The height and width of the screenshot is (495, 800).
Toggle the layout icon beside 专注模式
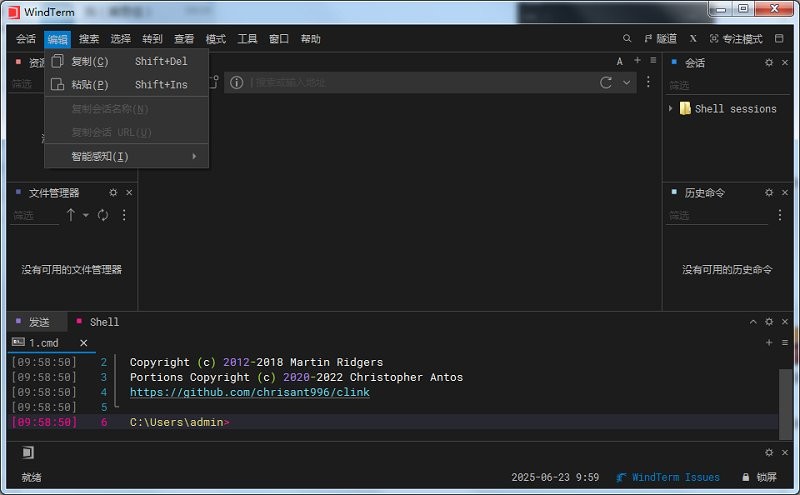779,38
